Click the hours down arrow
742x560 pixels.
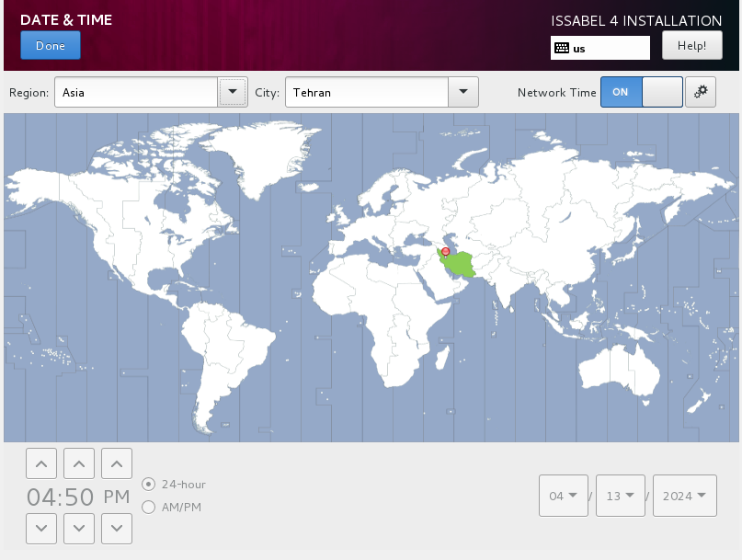coord(40,528)
